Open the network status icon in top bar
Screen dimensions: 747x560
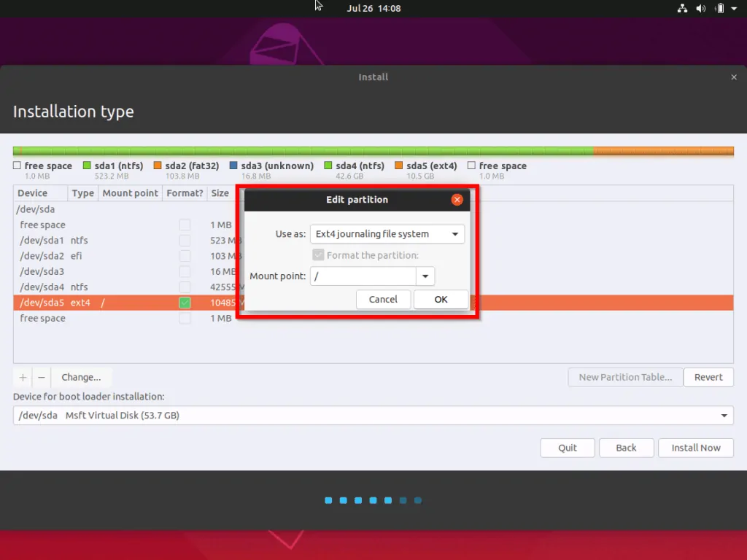click(682, 8)
